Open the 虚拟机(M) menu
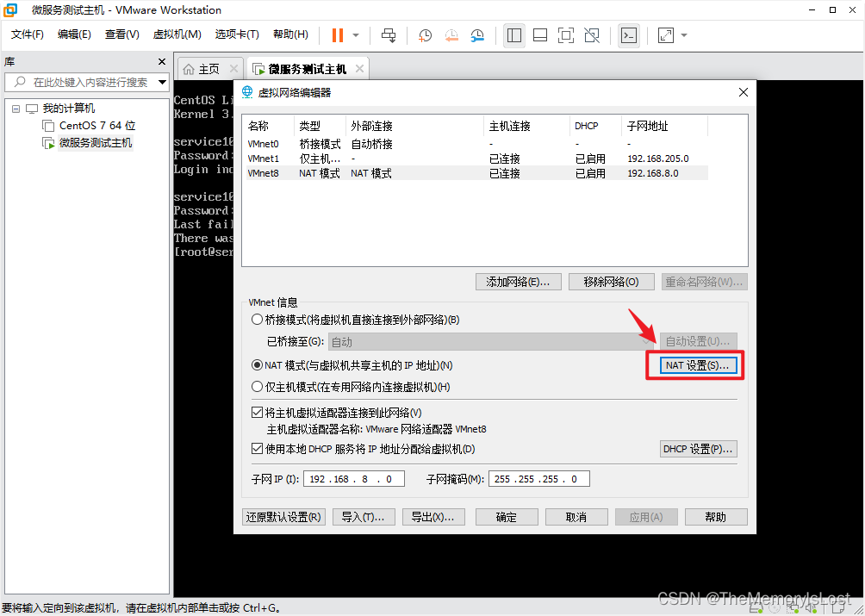The width and height of the screenshot is (865, 616). click(x=177, y=34)
